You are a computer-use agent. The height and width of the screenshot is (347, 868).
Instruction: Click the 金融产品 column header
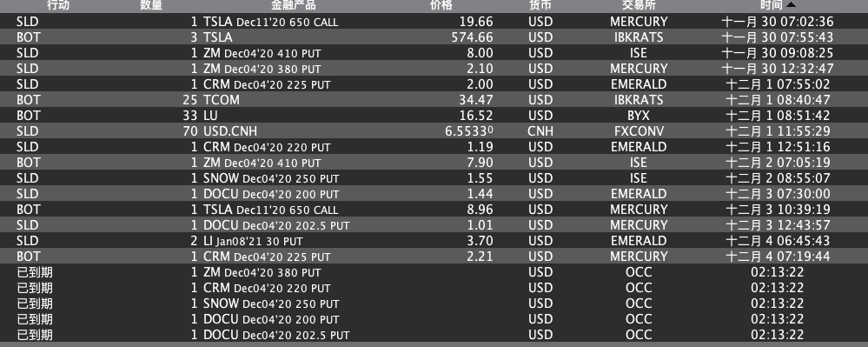click(x=294, y=5)
